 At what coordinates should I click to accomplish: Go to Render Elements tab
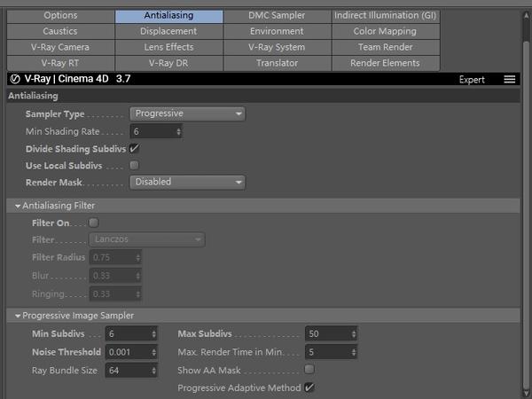point(386,63)
